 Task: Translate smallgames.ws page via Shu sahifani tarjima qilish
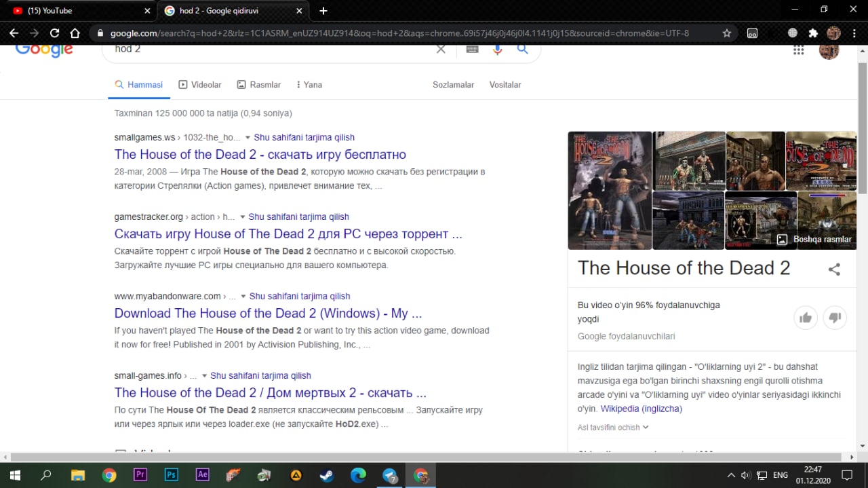pos(304,138)
